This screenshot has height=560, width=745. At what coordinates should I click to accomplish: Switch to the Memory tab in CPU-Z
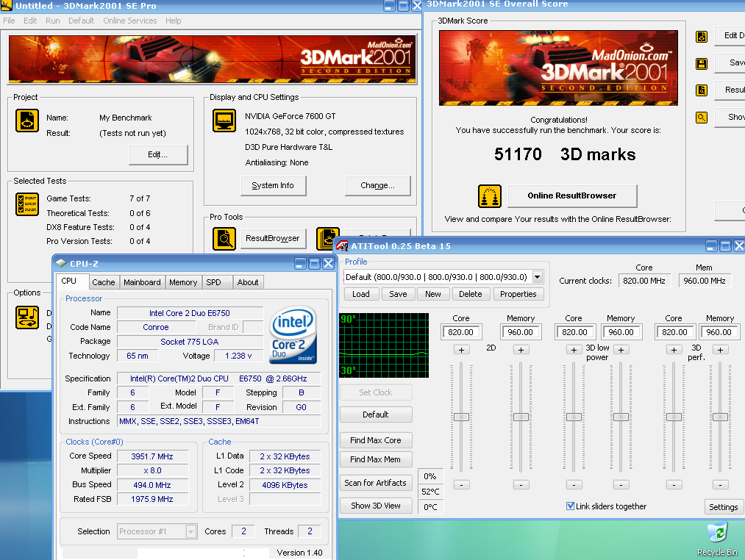(183, 282)
